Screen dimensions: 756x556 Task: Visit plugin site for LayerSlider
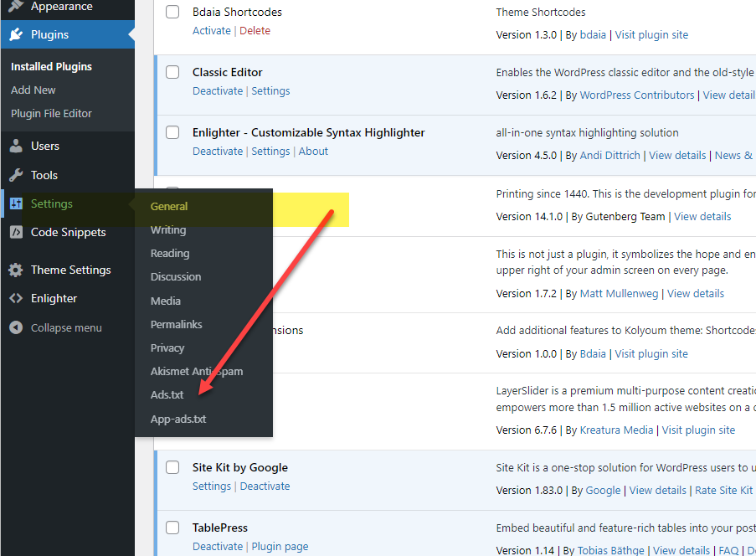point(698,430)
